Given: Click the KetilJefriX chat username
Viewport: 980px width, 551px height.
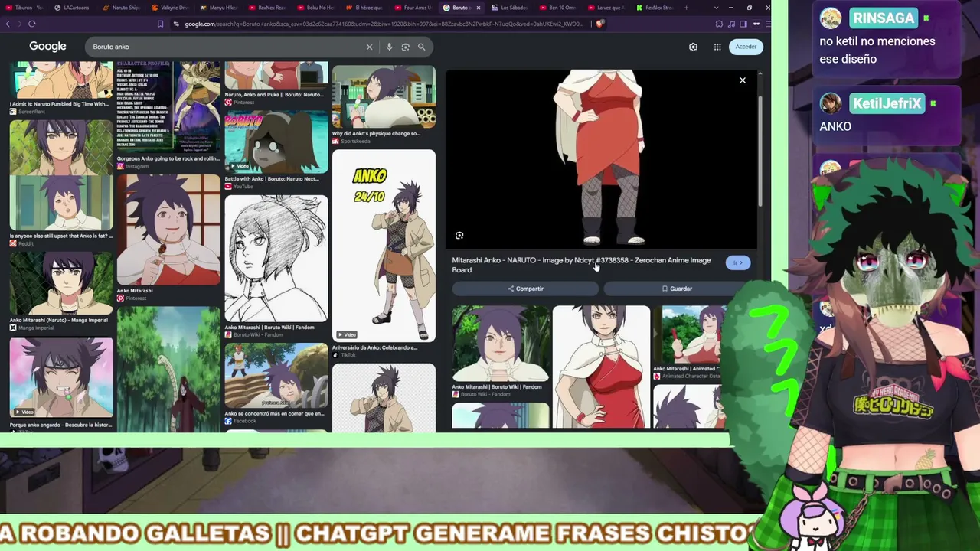Looking at the screenshot, I should tap(887, 103).
